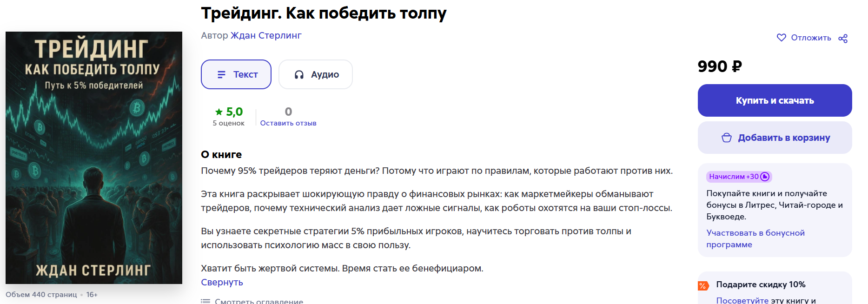The image size is (868, 304).
Task: Click the Купить и скачать button
Action: click(x=775, y=100)
